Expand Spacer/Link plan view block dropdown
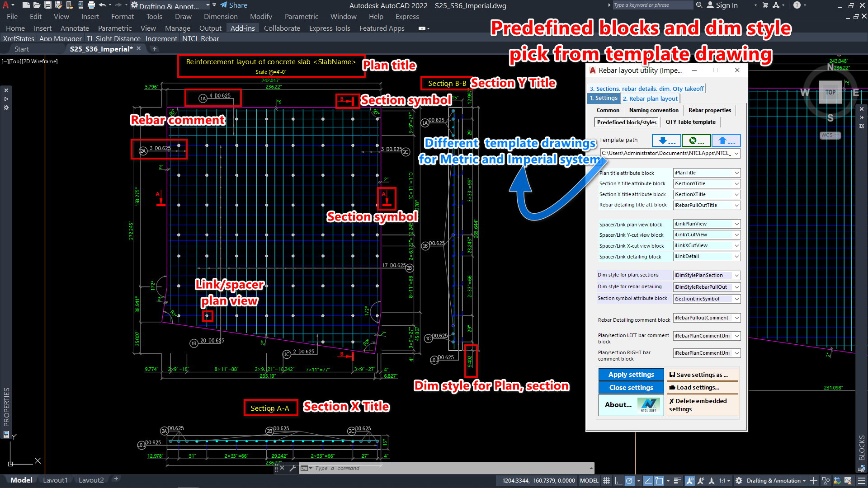 (736, 224)
